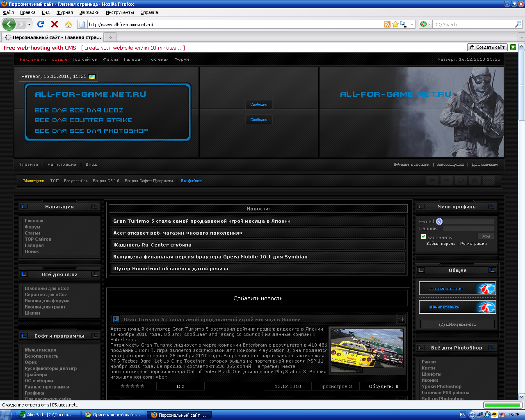Click uID icon next to E-mail field
525x420 pixels.
439,221
